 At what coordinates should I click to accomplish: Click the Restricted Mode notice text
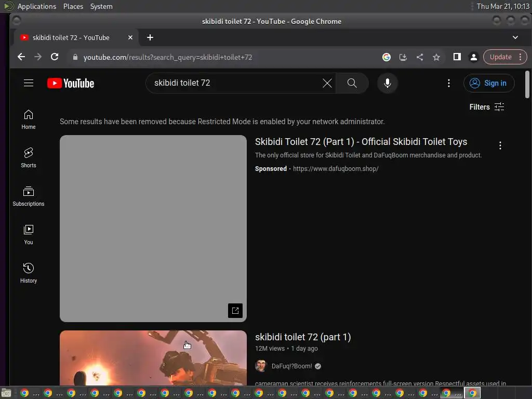point(222,122)
